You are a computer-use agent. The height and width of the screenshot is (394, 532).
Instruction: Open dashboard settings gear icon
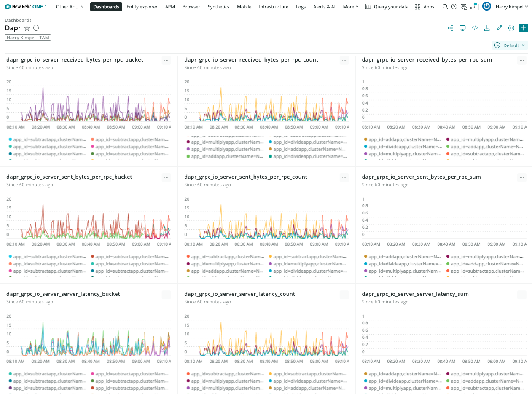click(511, 28)
